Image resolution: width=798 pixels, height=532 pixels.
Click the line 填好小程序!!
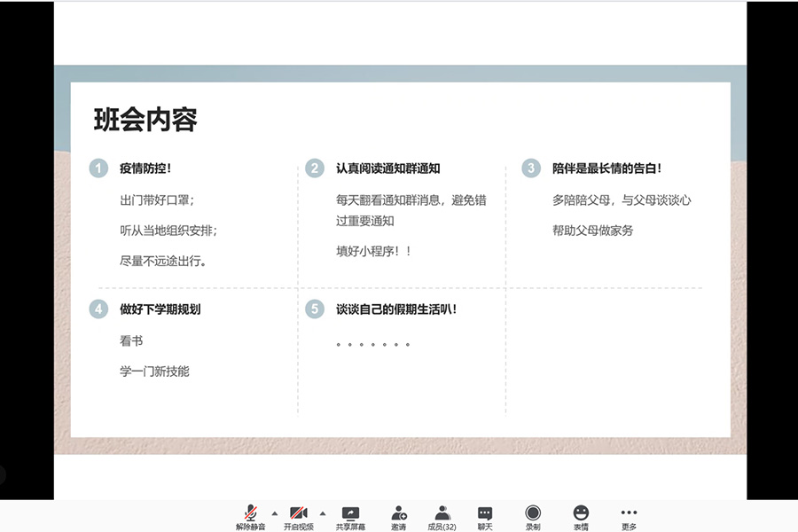coord(373,251)
